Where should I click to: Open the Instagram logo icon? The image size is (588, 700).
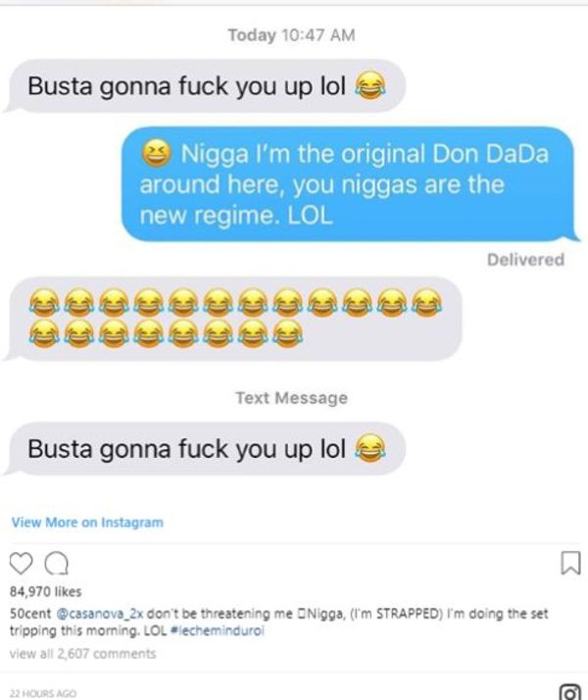coord(570,692)
